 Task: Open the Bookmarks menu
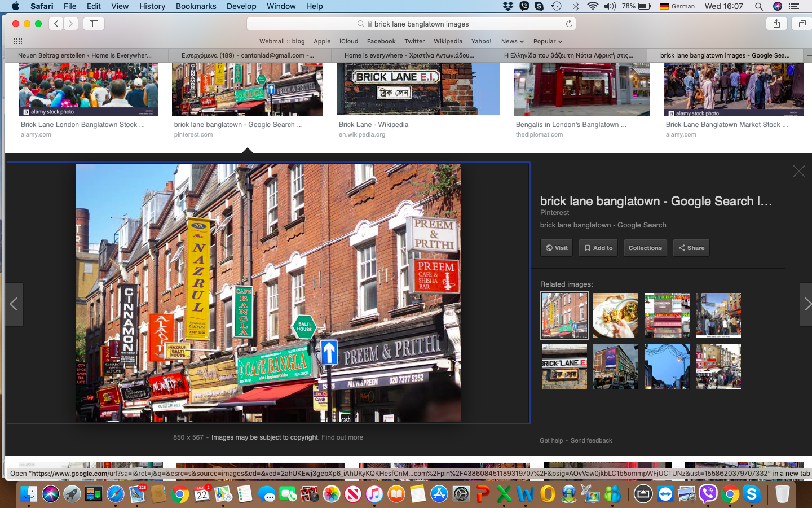(196, 6)
